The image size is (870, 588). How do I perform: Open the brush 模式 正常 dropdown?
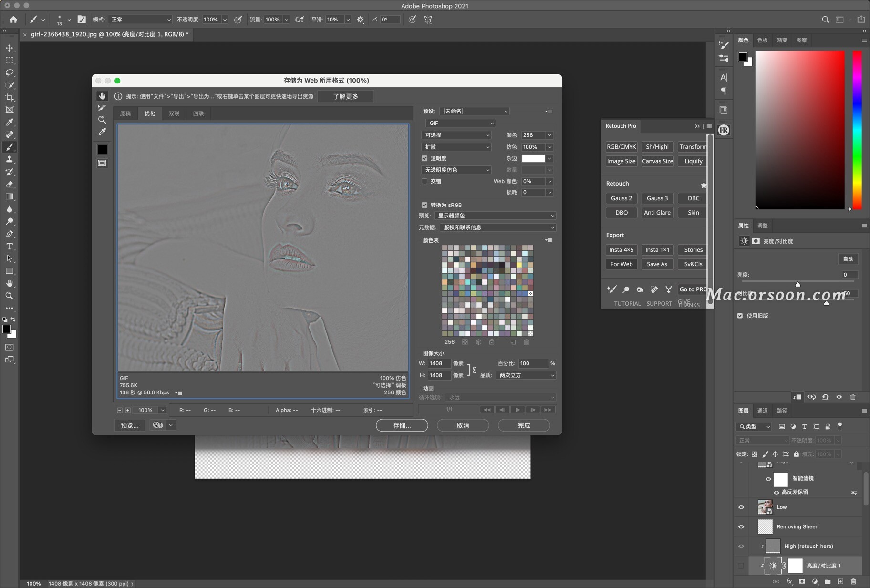coord(140,20)
